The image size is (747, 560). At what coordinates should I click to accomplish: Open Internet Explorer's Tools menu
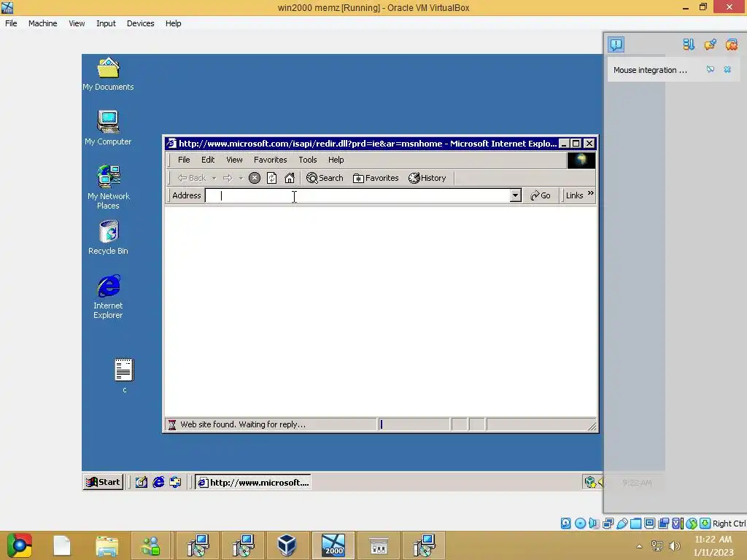tap(307, 160)
